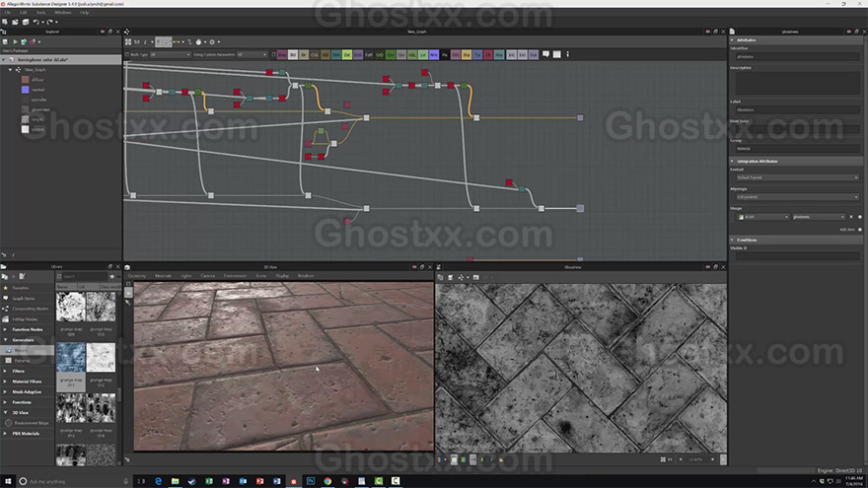The image size is (868, 488).
Task: Open Photoshop from the Windows taskbar
Action: pos(311,481)
